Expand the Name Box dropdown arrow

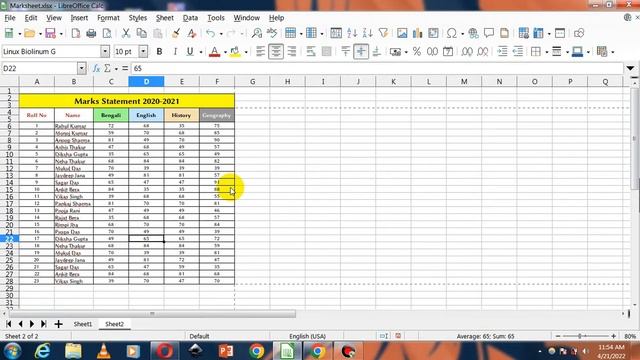pyautogui.click(x=82, y=68)
